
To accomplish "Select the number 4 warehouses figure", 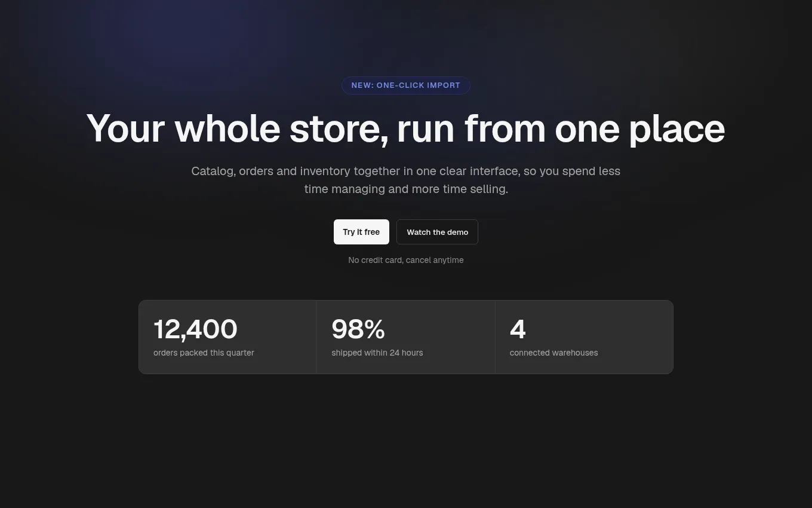I will point(518,329).
